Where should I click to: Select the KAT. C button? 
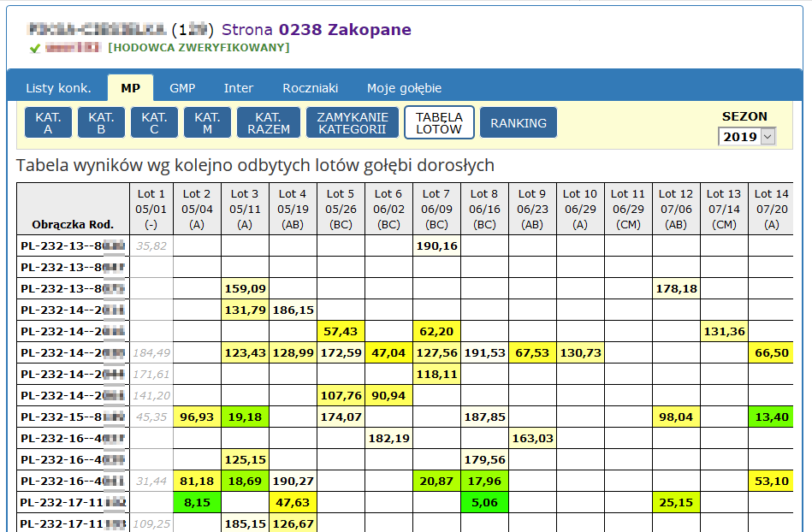pyautogui.click(x=154, y=123)
